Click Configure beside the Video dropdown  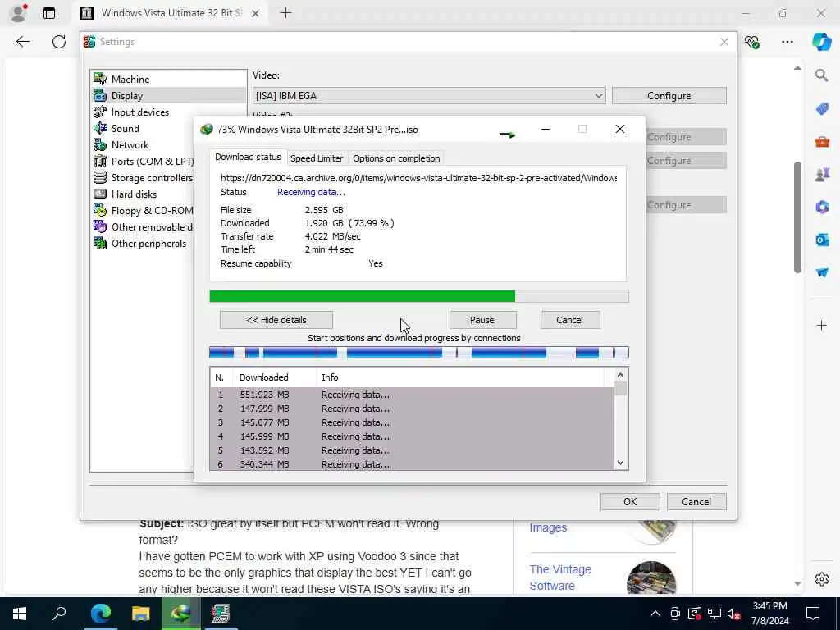point(669,96)
